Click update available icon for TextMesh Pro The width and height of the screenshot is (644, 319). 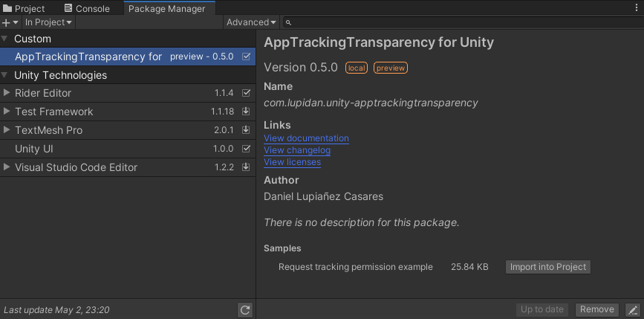(x=246, y=130)
